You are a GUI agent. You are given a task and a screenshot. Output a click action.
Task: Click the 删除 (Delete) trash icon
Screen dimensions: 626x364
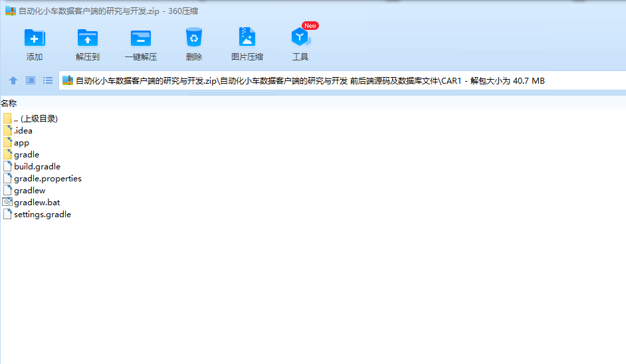pos(194,37)
